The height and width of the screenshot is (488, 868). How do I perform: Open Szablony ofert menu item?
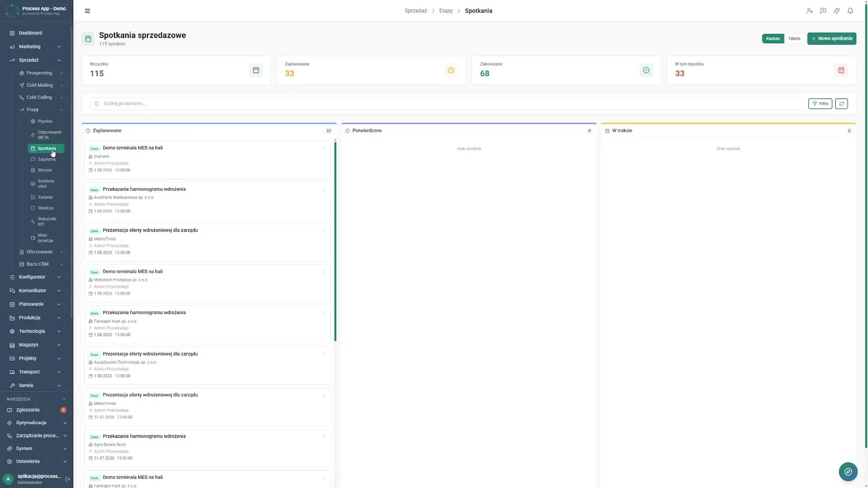pos(46,184)
